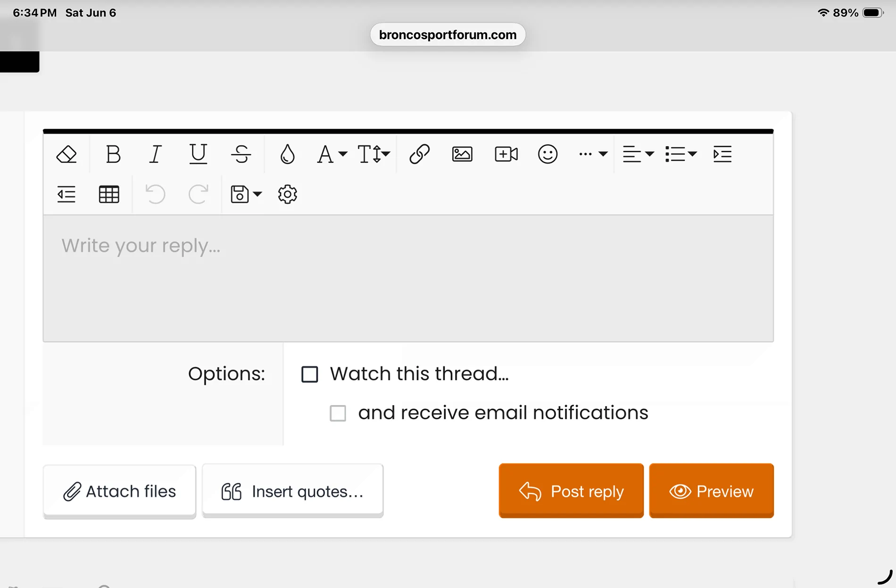Viewport: 896px width, 588px height.
Task: Tap the battery indicator in status bar
Action: point(873,13)
